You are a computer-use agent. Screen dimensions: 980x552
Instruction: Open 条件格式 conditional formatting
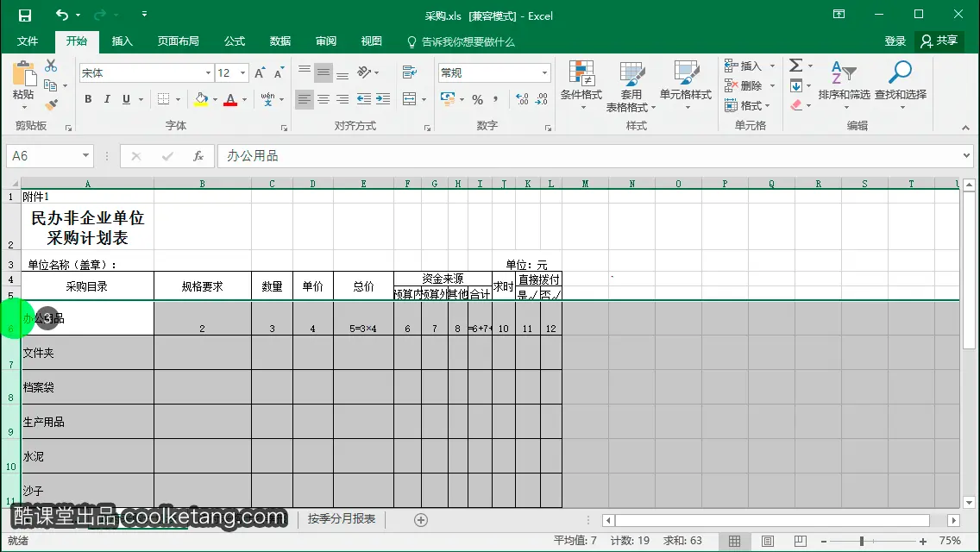pos(581,85)
